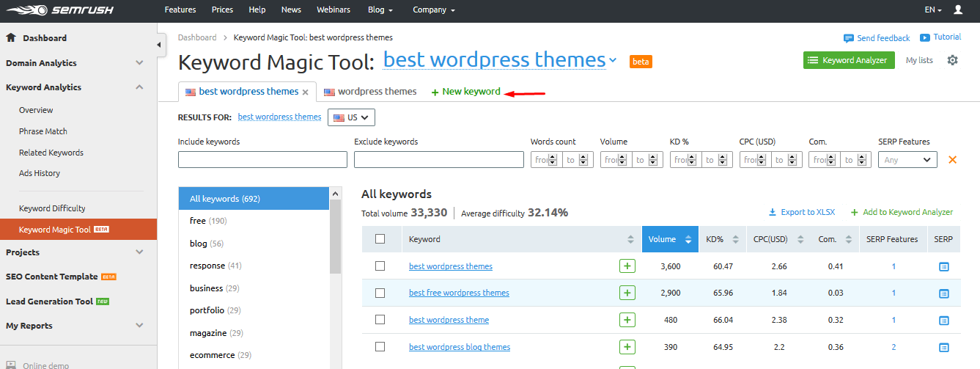Expand the Company menu
Viewport: 980px width, 369px height.
(434, 10)
